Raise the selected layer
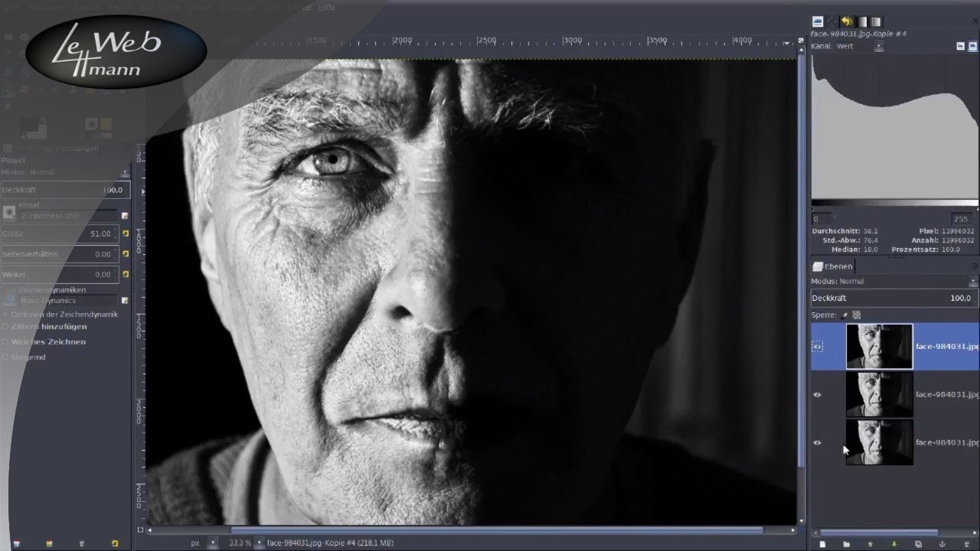Viewport: 980px width, 551px height. click(870, 543)
